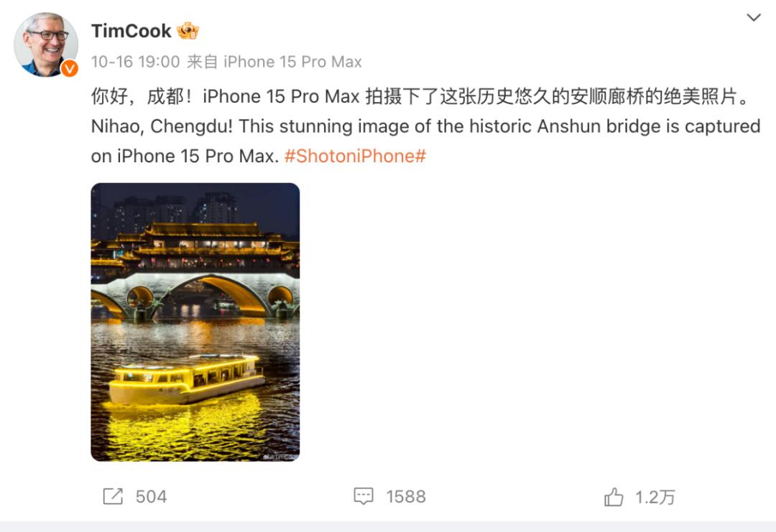776x532 pixels.
Task: Click the 1588 comment count
Action: coord(406,496)
